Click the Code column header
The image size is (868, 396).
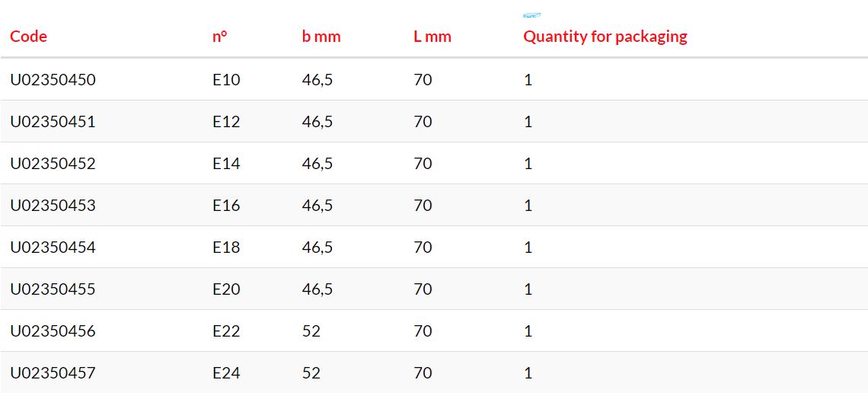coord(29,37)
